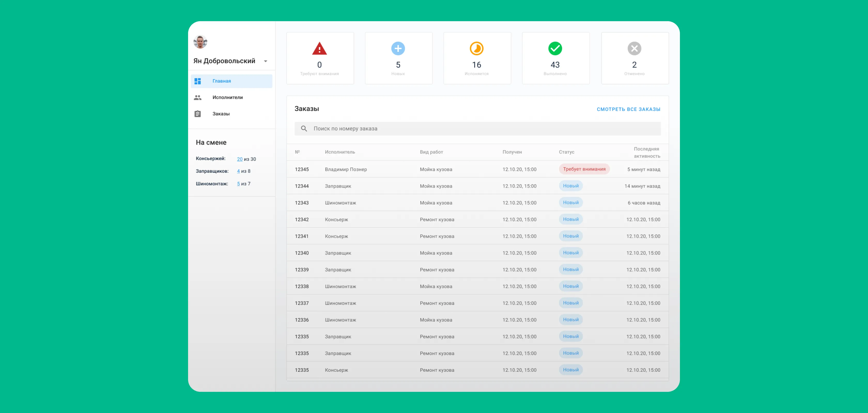Click the green checkmark completed icon
The image size is (868, 413).
tap(555, 49)
